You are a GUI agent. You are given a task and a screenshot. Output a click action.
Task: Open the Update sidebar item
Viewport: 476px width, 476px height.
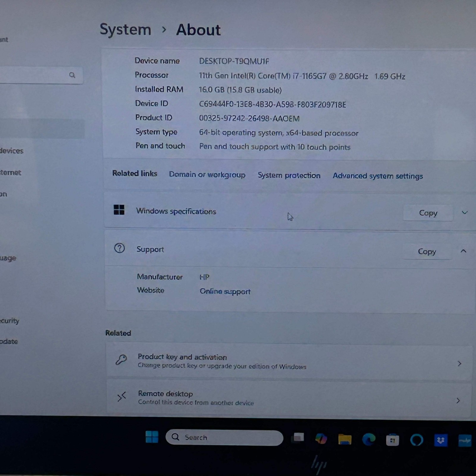coord(9,342)
